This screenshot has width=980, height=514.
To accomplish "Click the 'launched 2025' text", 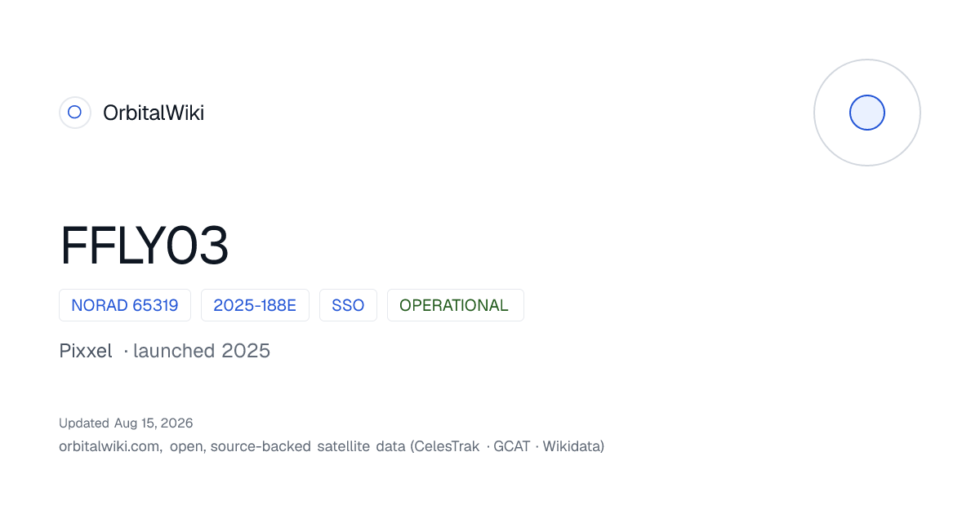I will point(202,351).
